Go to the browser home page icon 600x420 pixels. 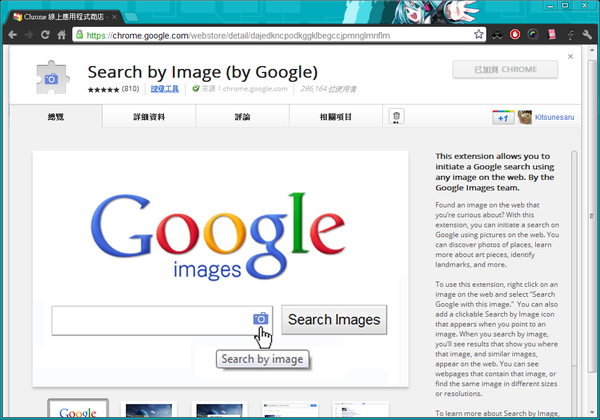click(62, 35)
